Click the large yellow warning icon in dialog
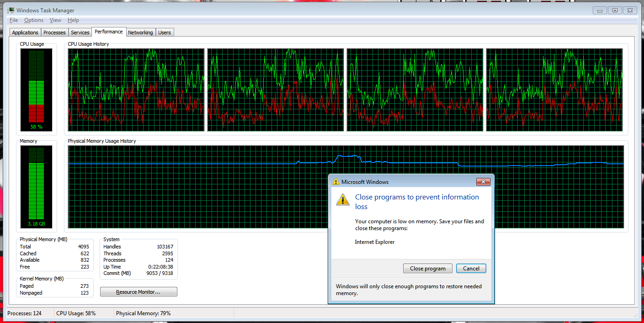 [342, 199]
